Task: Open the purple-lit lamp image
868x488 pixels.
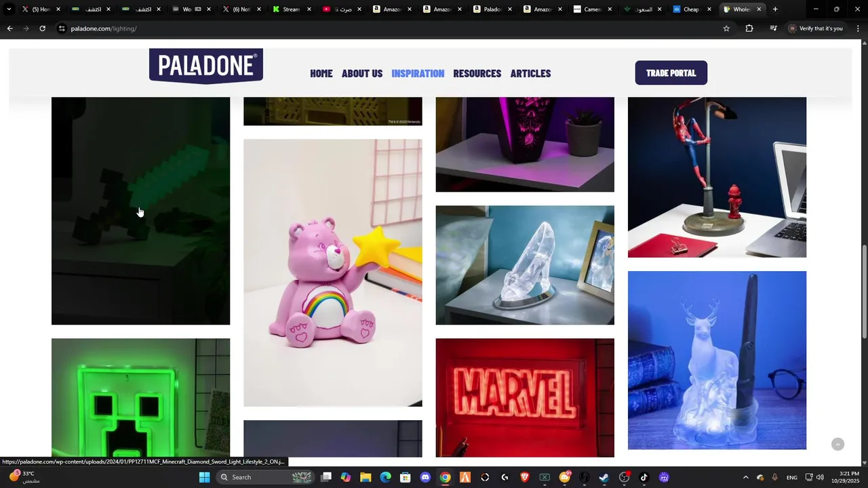Action: click(525, 144)
